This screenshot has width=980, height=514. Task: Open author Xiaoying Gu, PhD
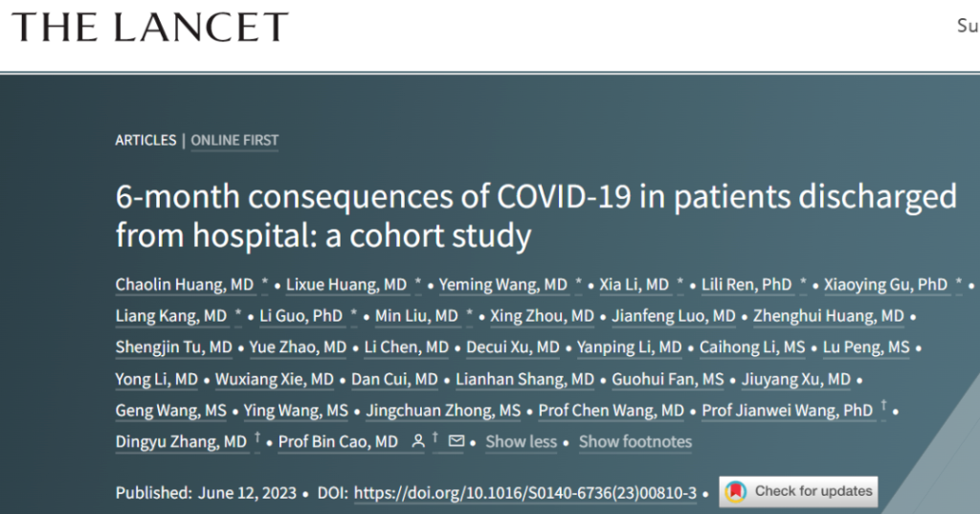pyautogui.click(x=885, y=284)
